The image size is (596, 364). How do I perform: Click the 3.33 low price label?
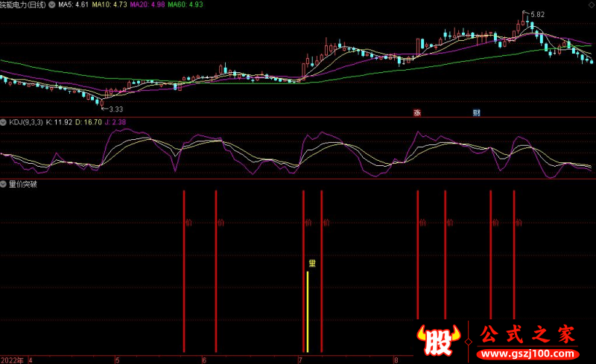point(116,109)
